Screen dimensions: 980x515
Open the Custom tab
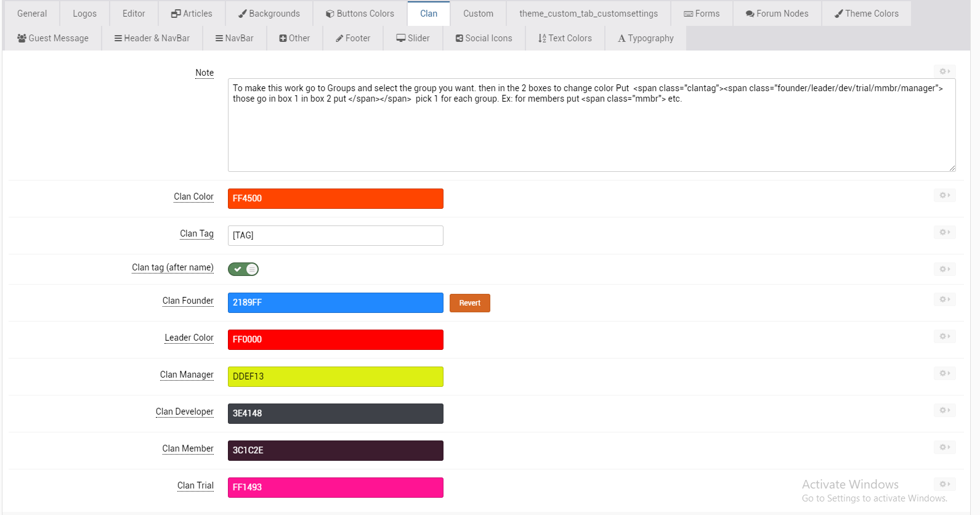pos(478,14)
